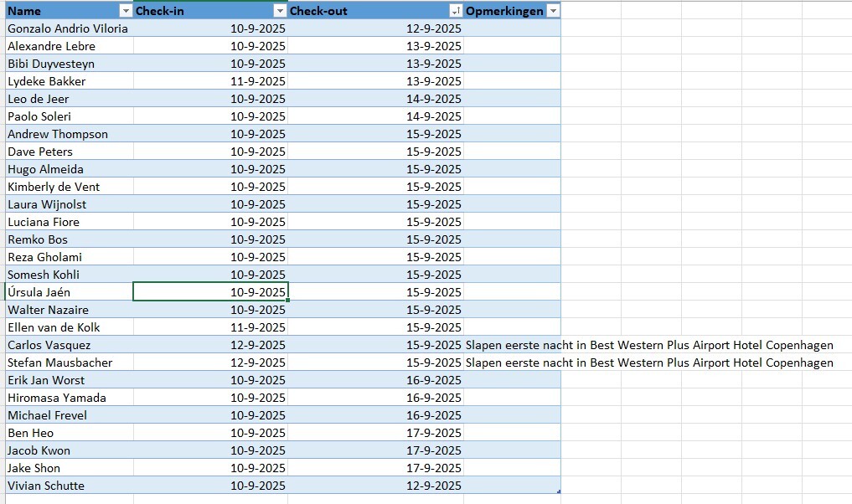The image size is (852, 504).
Task: Select the Name header cell
Action: pos(69,11)
